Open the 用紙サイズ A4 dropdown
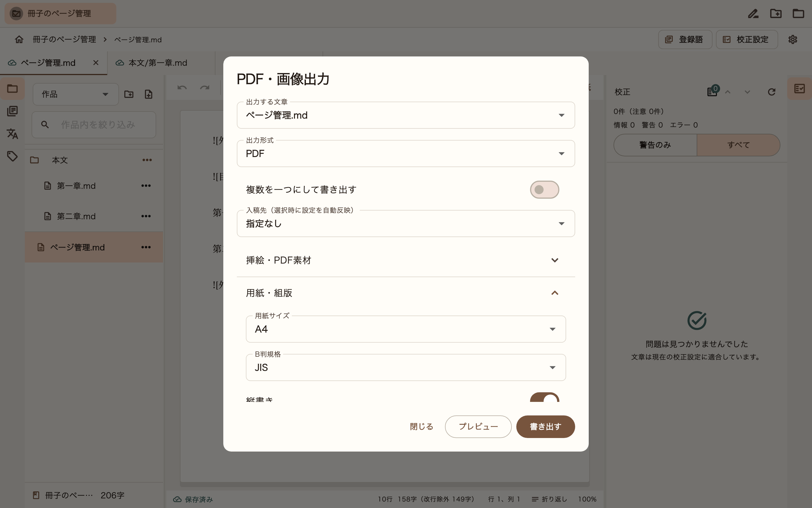The image size is (812, 508). tap(406, 329)
